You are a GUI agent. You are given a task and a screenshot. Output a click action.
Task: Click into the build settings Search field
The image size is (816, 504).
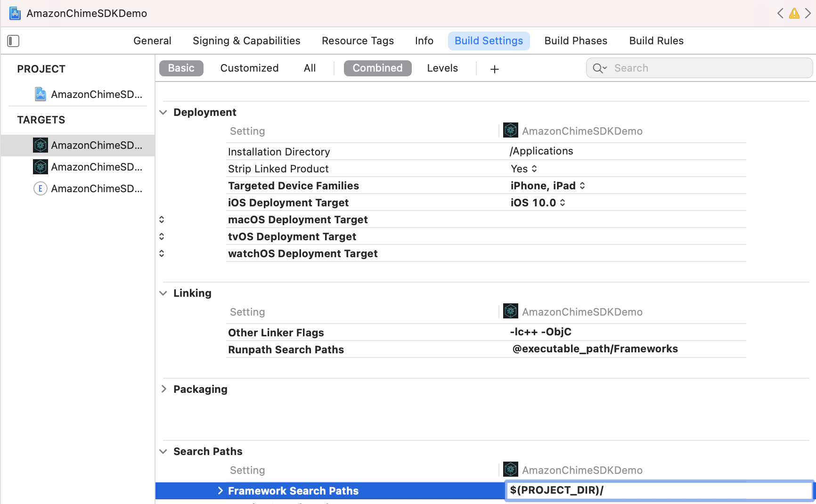click(699, 68)
